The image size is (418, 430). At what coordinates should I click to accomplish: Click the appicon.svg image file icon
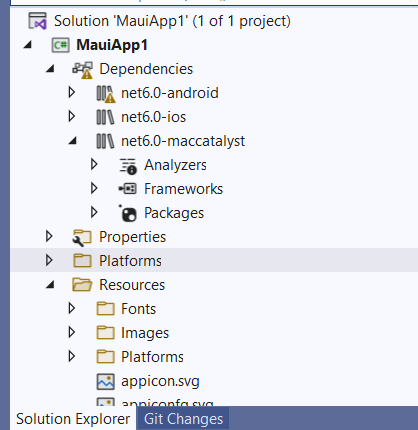(x=106, y=381)
